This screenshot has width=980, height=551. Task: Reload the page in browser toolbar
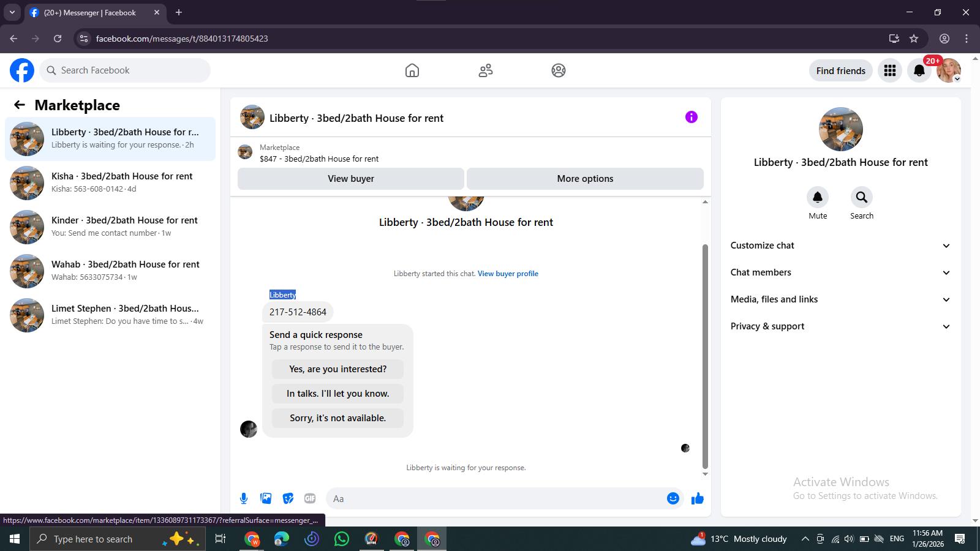pos(58,39)
